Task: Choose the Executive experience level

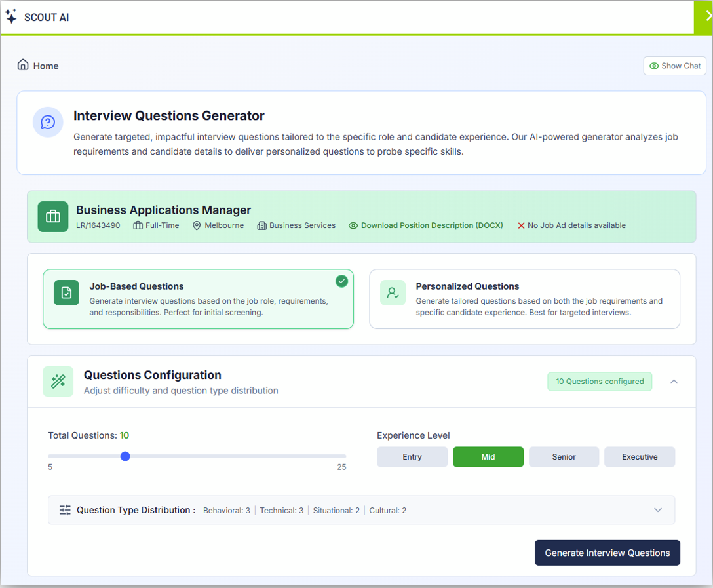Action: pyautogui.click(x=640, y=457)
